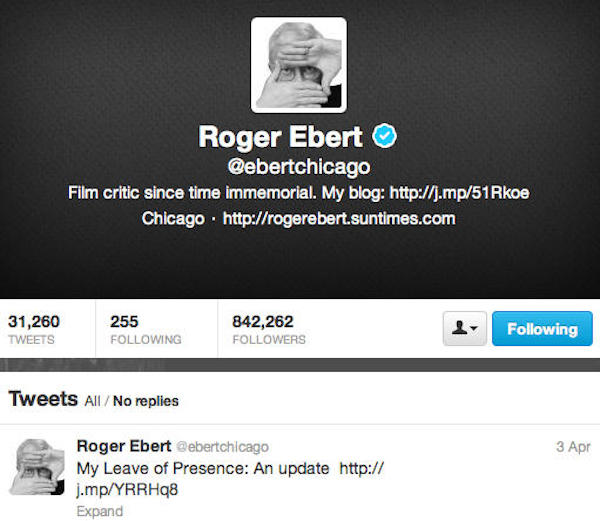Click the @ebertchicago handle in the header

[x=299, y=166]
